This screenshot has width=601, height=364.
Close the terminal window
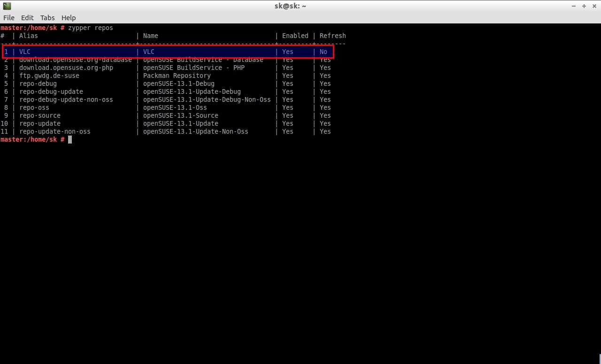[x=594, y=6]
